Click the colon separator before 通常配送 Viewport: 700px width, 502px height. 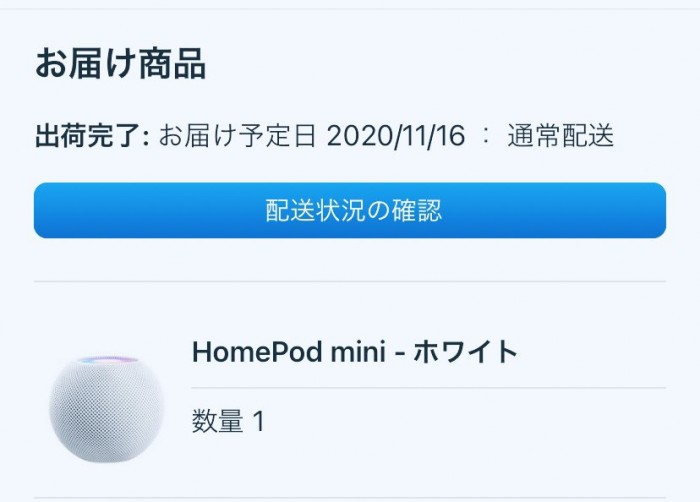click(x=486, y=137)
